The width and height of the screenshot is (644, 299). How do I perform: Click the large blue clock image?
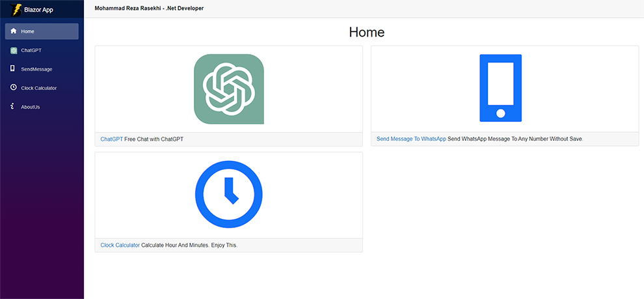pyautogui.click(x=229, y=194)
